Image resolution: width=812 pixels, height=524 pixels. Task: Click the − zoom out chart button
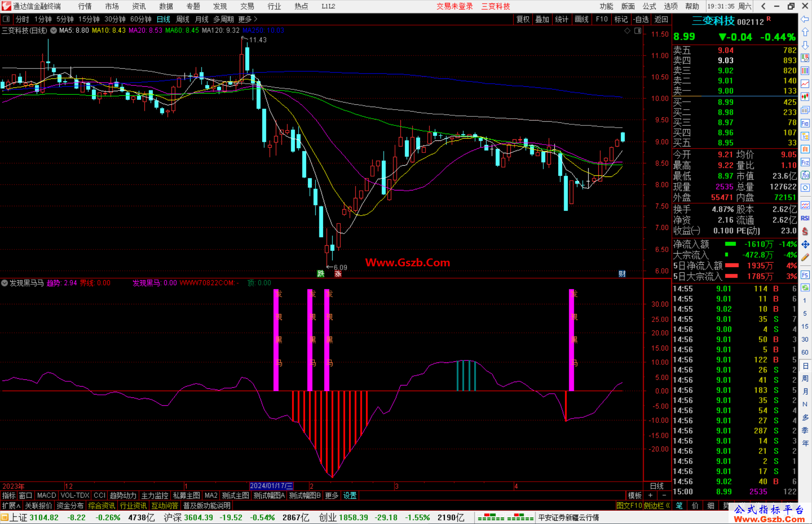click(x=664, y=495)
